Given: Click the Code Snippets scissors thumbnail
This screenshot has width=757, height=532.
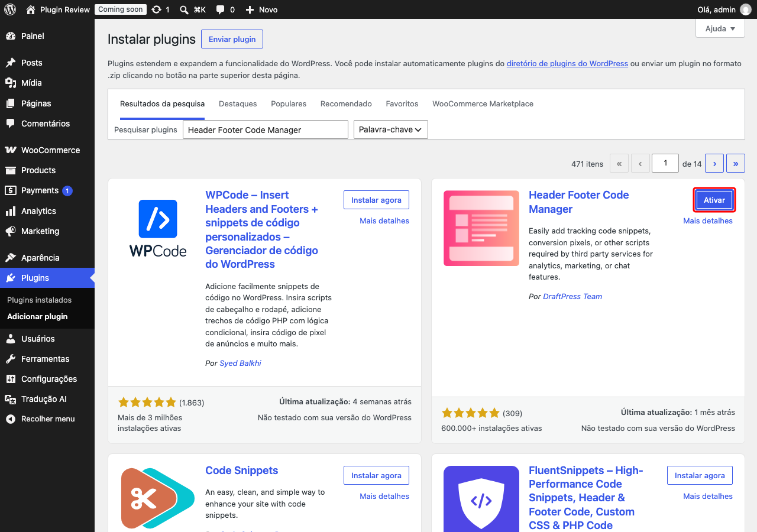Looking at the screenshot, I should tap(158, 499).
